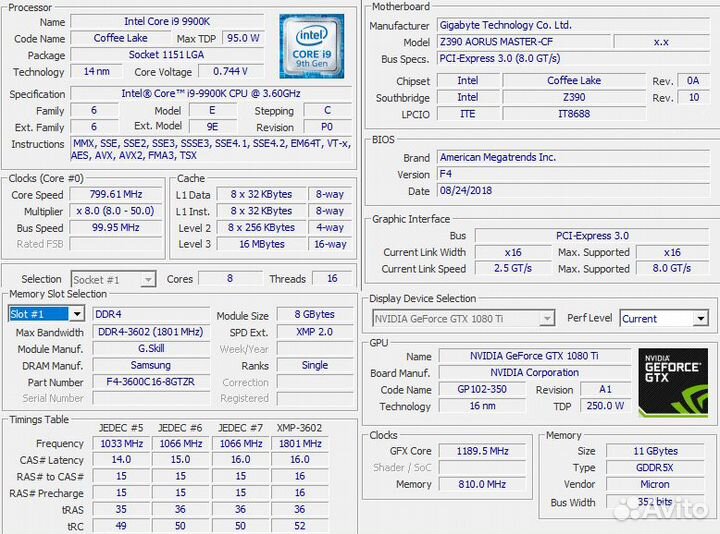Screen dimensions: 720x534
Task: Click the Module Manuf. G.Skill field
Action: point(151,349)
